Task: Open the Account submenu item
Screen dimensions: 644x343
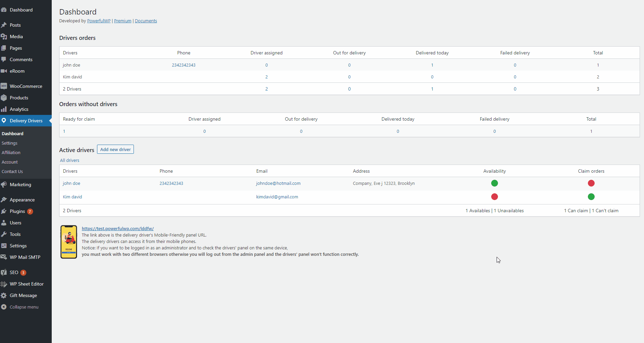Action: 10,162
